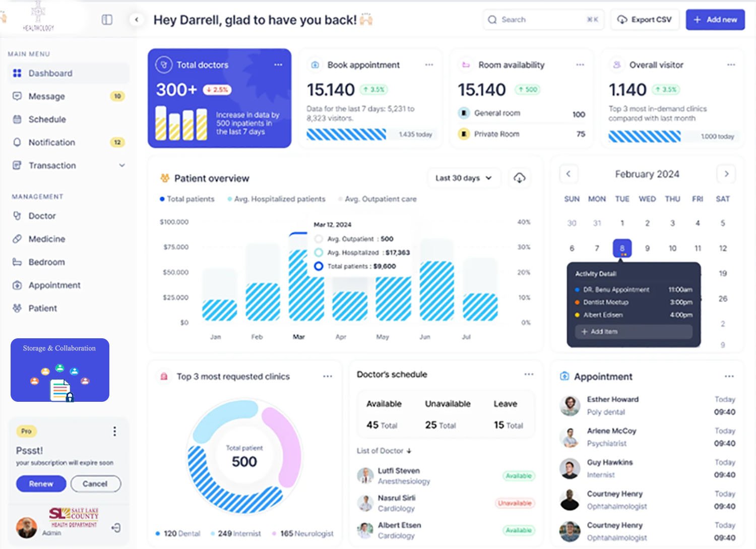Screen dimensions: 756x549
Task: Toggle the sidebar panel layout icon
Action: (107, 20)
